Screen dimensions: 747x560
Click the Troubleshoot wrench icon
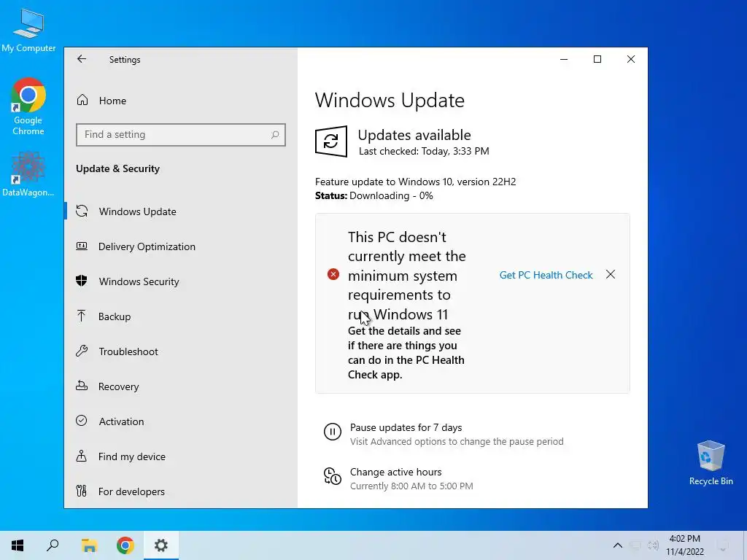tap(82, 351)
